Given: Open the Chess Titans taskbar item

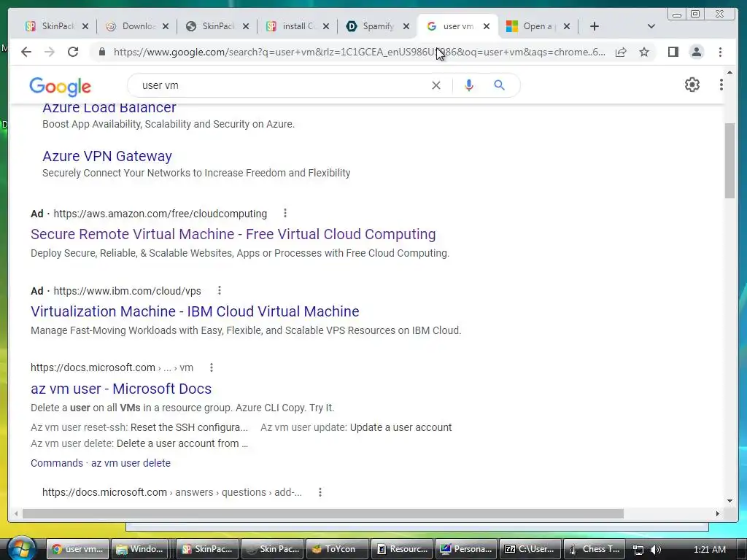Looking at the screenshot, I should pos(595,549).
